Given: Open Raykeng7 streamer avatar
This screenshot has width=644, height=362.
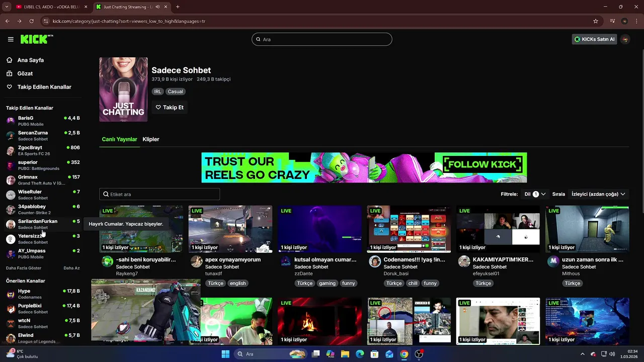Looking at the screenshot, I should pyautogui.click(x=107, y=261).
